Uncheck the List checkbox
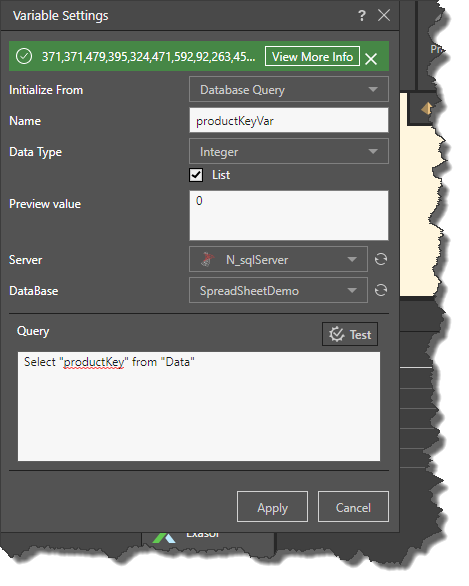This screenshot has height=586, width=469. point(196,175)
